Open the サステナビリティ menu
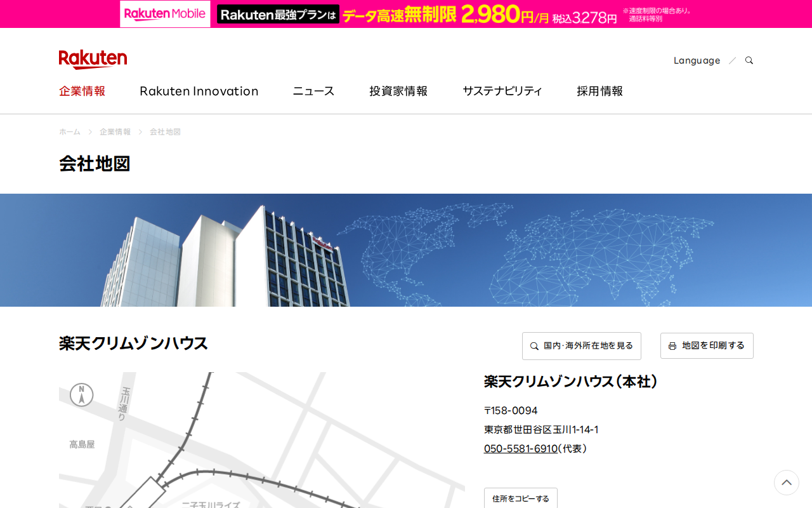 point(502,91)
